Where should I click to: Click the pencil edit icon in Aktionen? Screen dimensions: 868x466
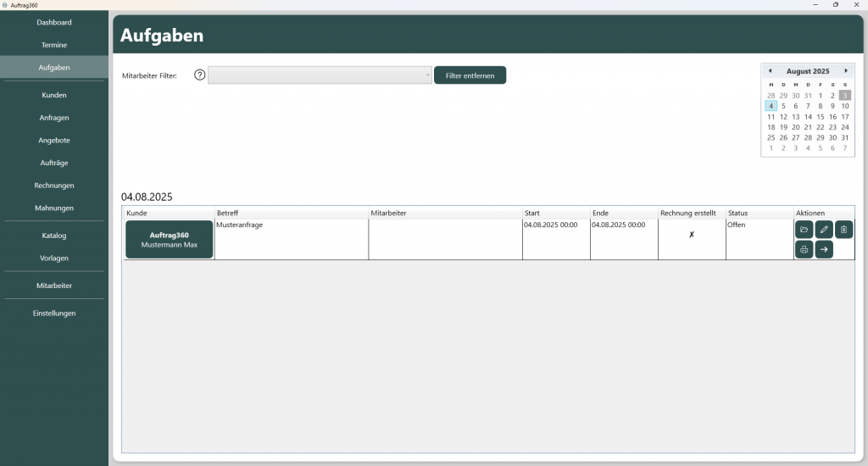coord(824,230)
